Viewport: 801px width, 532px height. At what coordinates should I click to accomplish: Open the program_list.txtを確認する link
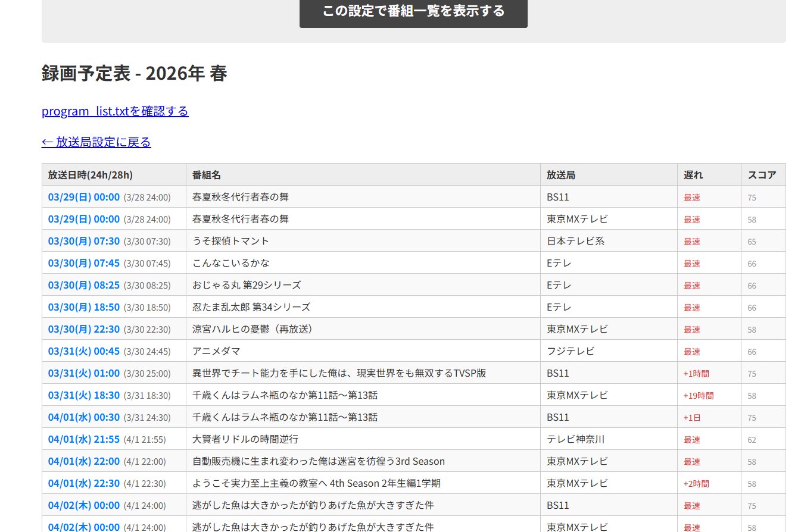115,111
